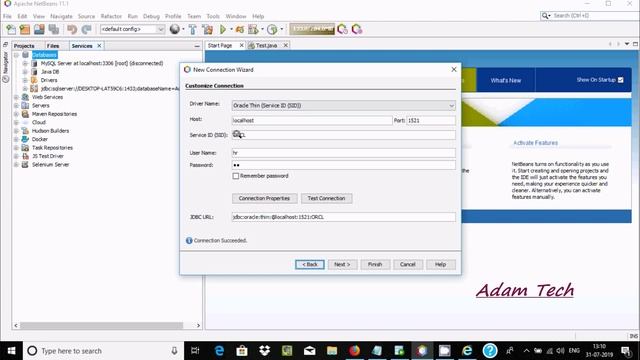Close the Services tab
640x360 pixels.
[x=99, y=46]
